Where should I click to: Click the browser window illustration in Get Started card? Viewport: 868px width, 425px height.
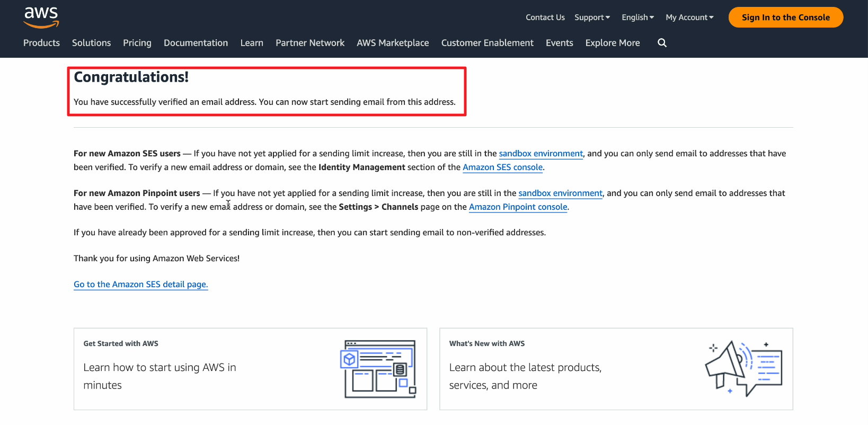click(378, 369)
